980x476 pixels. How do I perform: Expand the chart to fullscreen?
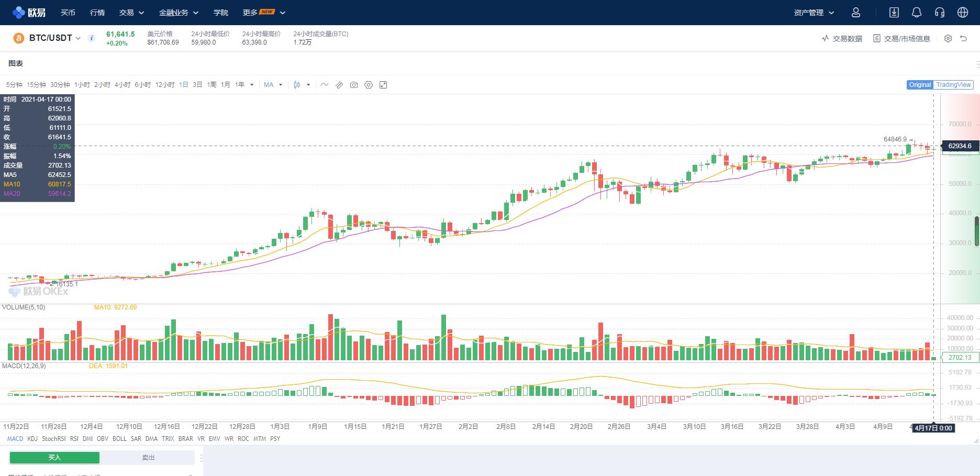(x=383, y=85)
